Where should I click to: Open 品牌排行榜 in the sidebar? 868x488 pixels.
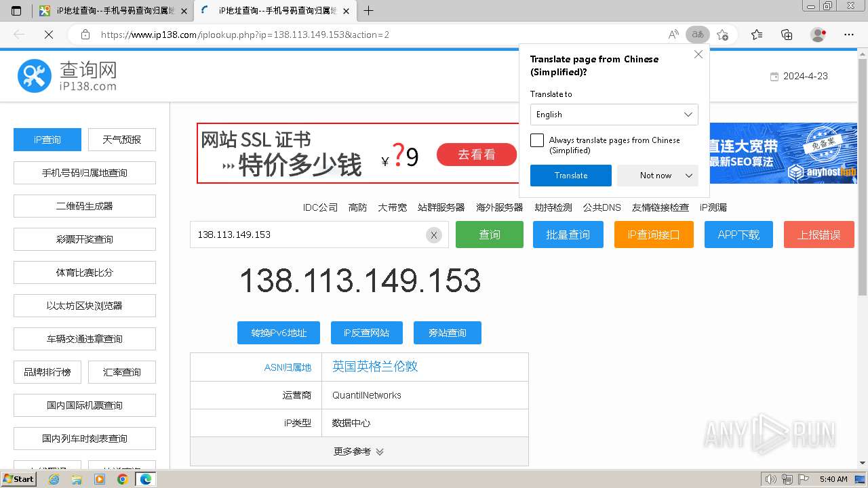tap(47, 372)
